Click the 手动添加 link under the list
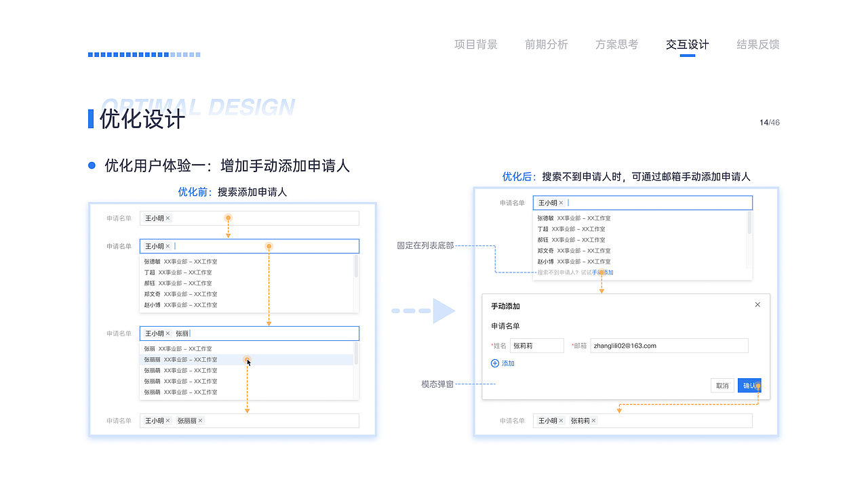This screenshot has height=488, width=868. point(603,272)
